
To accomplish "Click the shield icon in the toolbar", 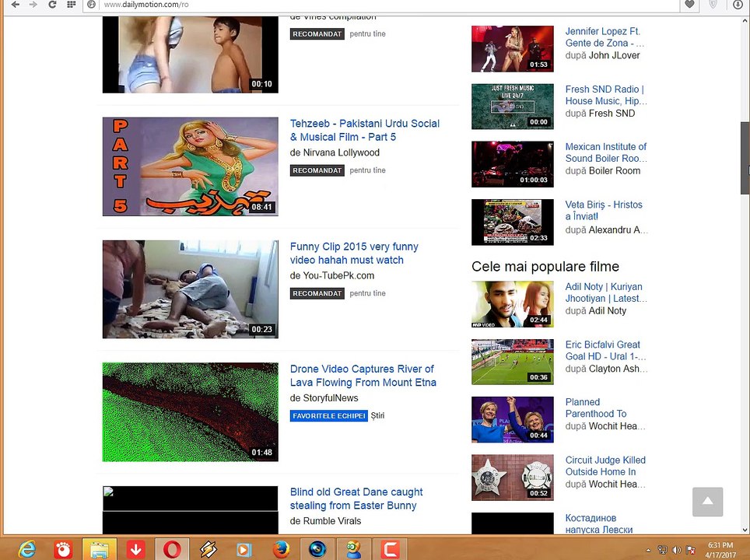I will (713, 5).
